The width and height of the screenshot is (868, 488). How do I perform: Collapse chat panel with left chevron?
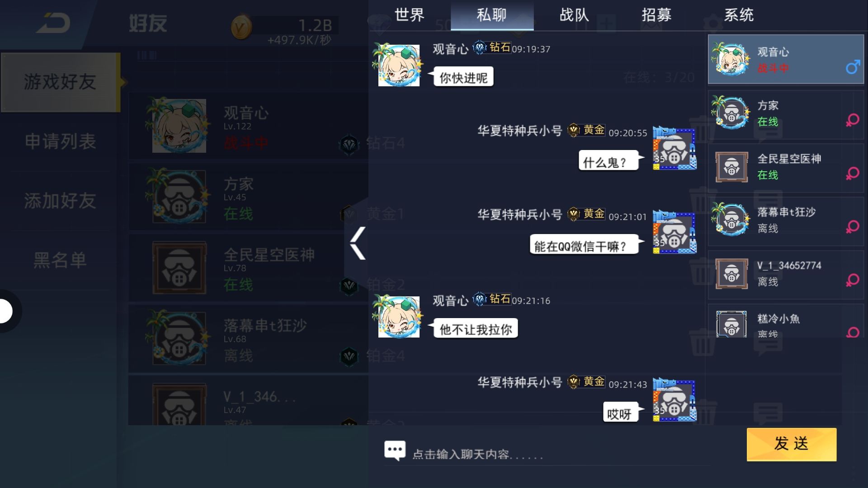[x=357, y=243]
